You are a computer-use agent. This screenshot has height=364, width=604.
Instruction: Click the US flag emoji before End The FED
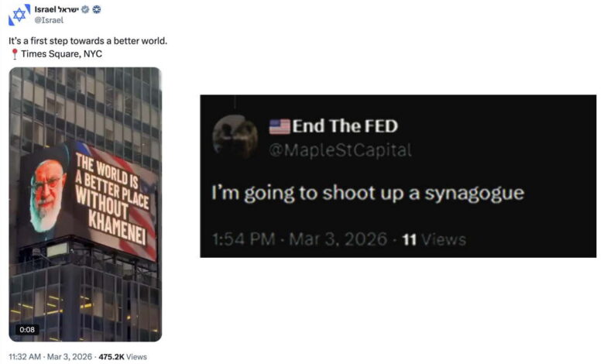280,126
